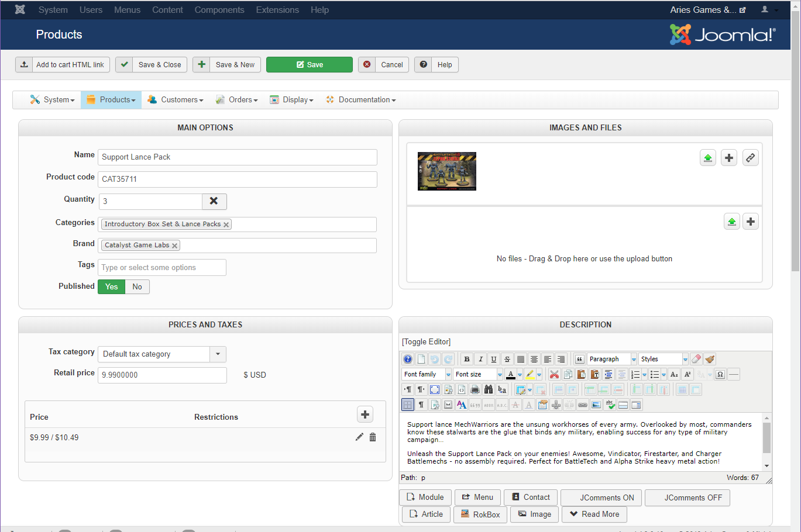Edit the $9.99 price with the pencil icon
This screenshot has height=532, width=801.
359,437
